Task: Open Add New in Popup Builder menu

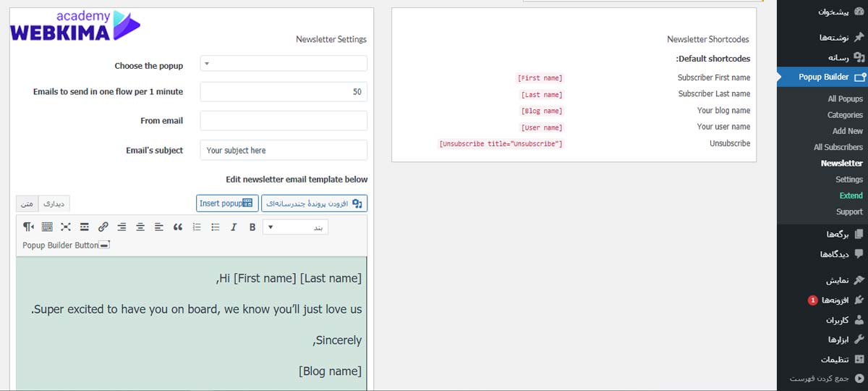Action: pos(848,131)
